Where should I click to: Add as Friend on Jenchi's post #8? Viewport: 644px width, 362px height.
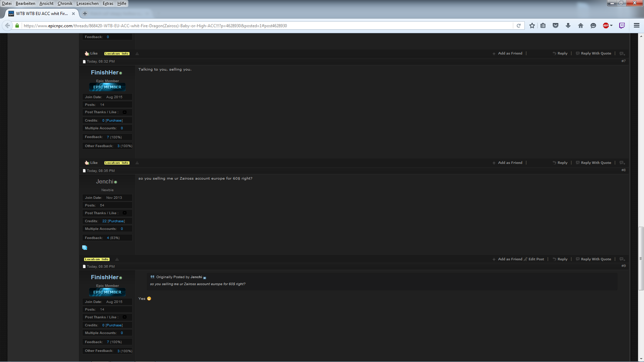pos(507,259)
